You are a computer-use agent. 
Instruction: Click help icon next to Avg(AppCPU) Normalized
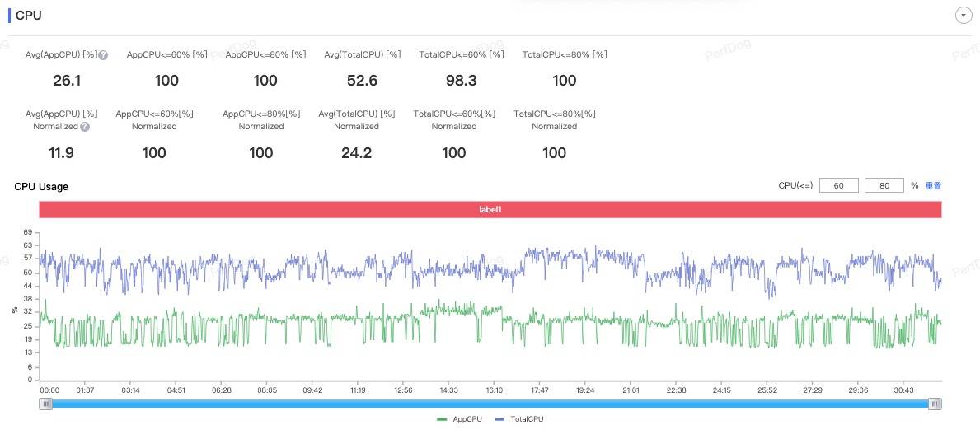(85, 127)
